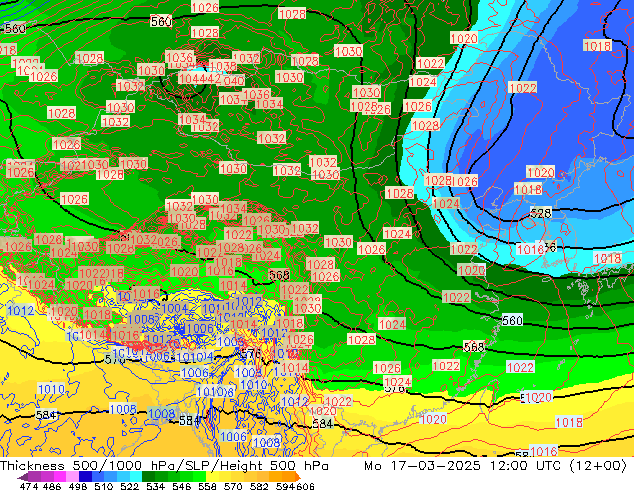Click the 'SLP' text in the title
634x490 pixels.
pyautogui.click(x=196, y=466)
